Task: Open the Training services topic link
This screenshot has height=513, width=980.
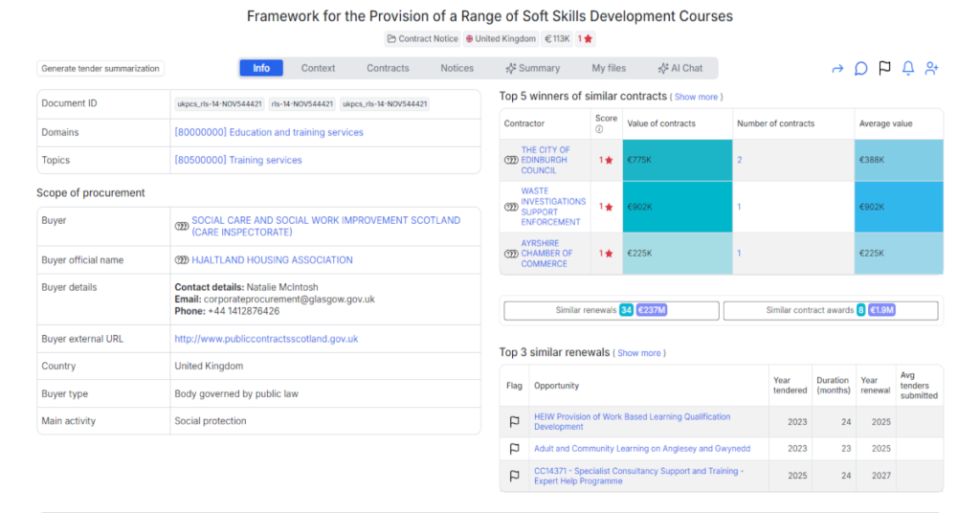Action: [x=238, y=160]
